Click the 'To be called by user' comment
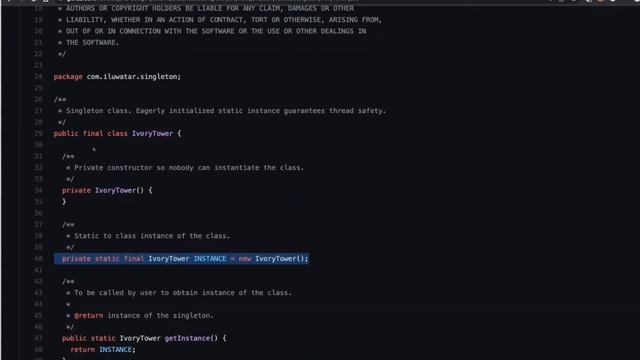 click(179, 293)
